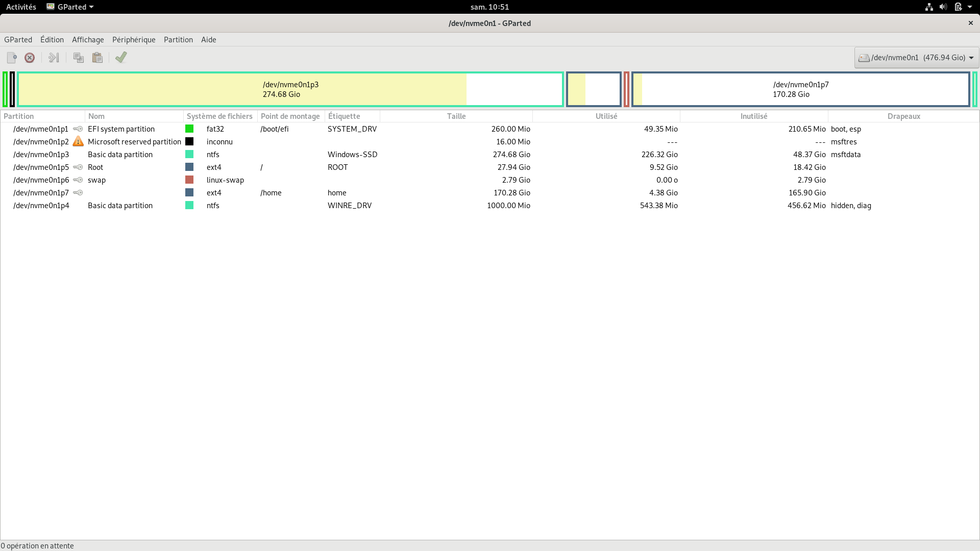Click the key icon beside nvme0n1p1
Screen dimensions: 980x551
[78, 129]
